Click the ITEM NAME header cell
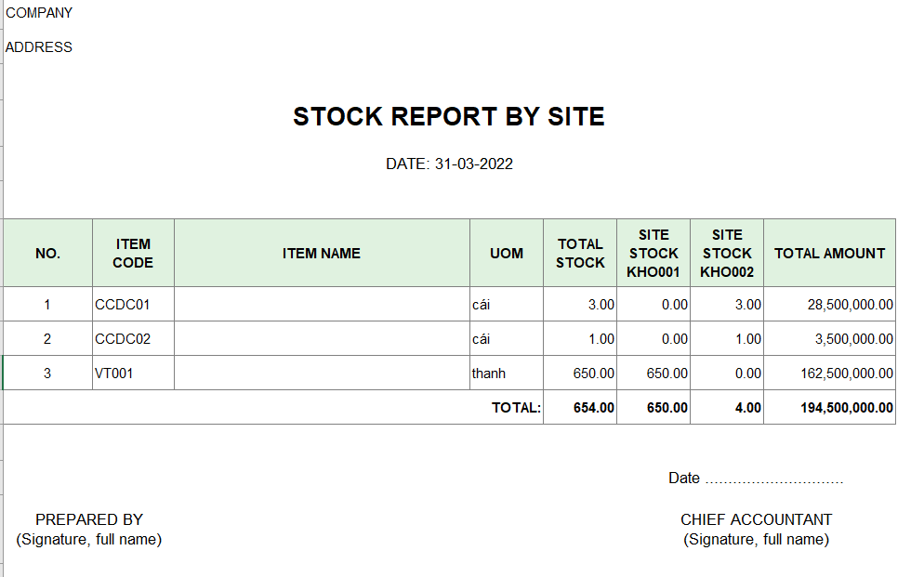Screen dimensions: 924x577 [322, 253]
